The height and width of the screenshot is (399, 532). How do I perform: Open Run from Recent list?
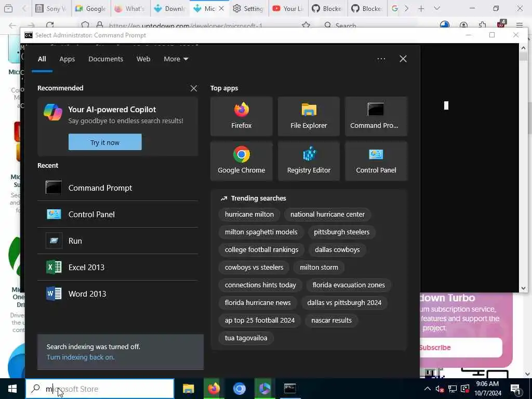click(117, 241)
